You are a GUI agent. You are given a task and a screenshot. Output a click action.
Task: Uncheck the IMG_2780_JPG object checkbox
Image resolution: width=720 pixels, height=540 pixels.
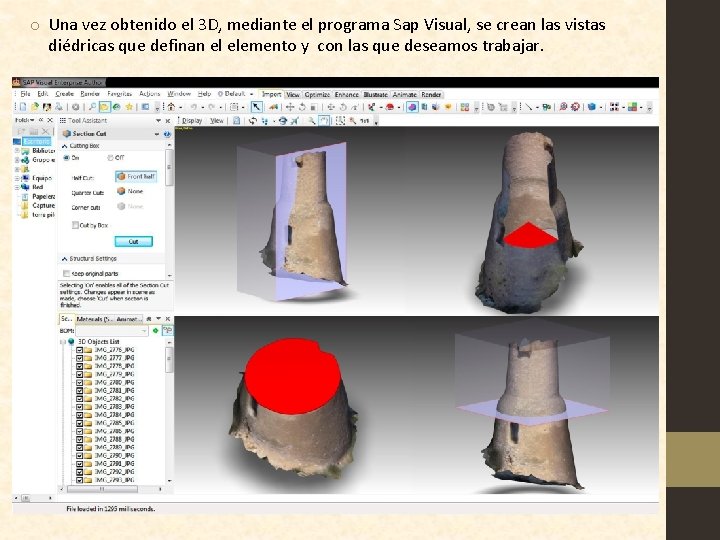[x=79, y=382]
